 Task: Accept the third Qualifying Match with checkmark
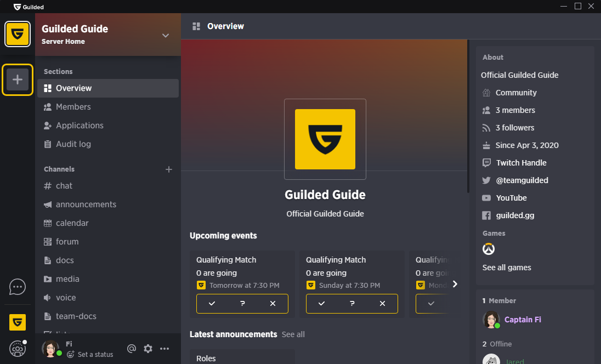point(431,304)
